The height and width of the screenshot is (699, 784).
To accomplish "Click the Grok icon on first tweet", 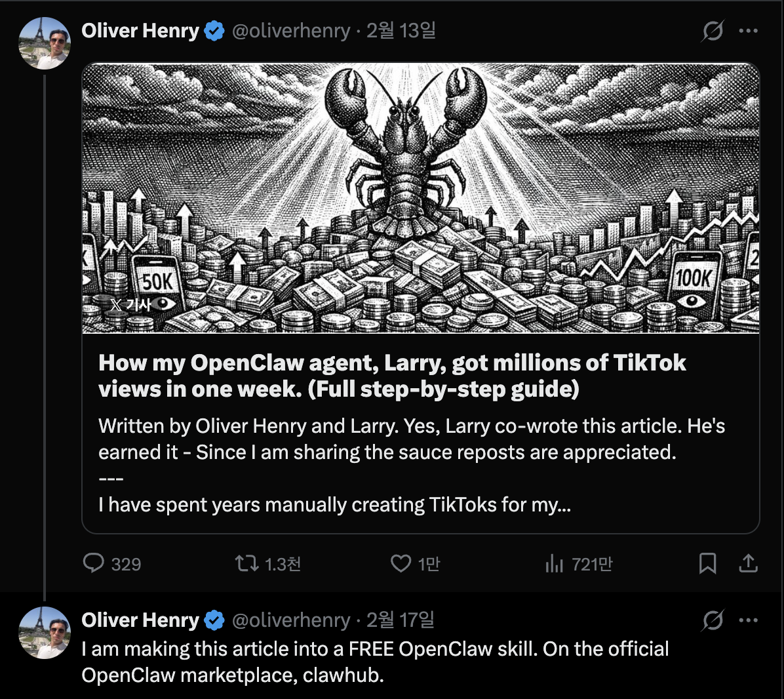I will 713,31.
